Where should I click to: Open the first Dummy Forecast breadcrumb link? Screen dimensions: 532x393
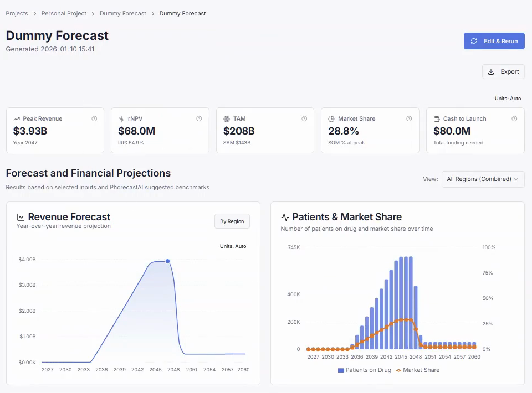(x=123, y=13)
